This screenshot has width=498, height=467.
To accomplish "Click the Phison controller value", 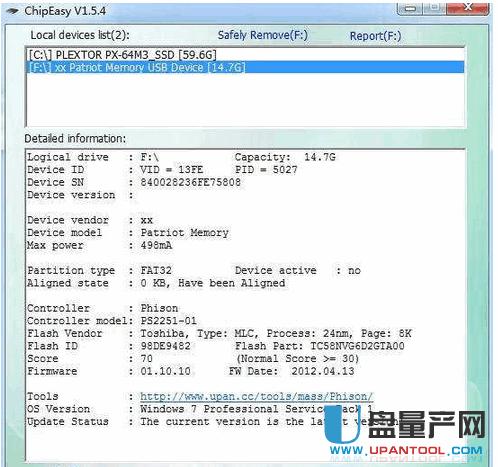I will tap(159, 308).
